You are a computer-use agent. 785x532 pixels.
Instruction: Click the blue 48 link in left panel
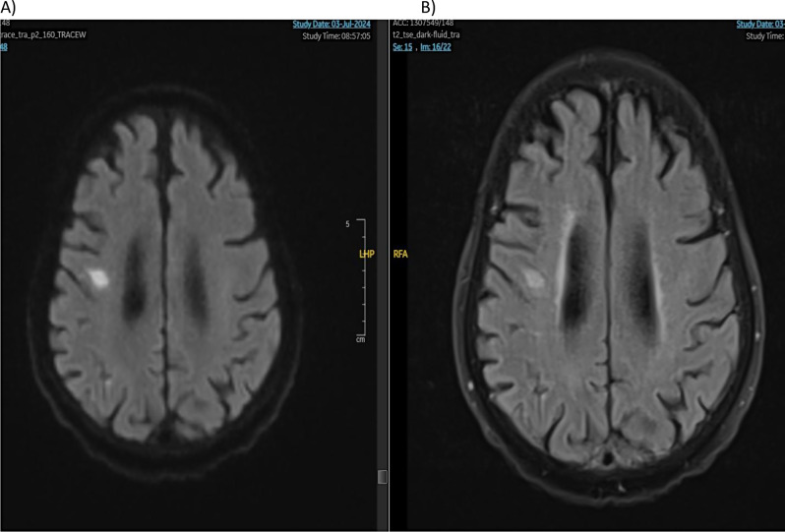[4, 46]
